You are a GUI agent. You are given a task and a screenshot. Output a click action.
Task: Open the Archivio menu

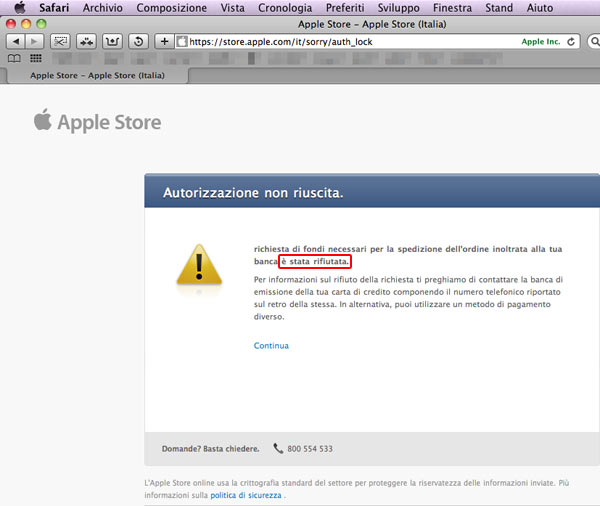[x=103, y=7]
